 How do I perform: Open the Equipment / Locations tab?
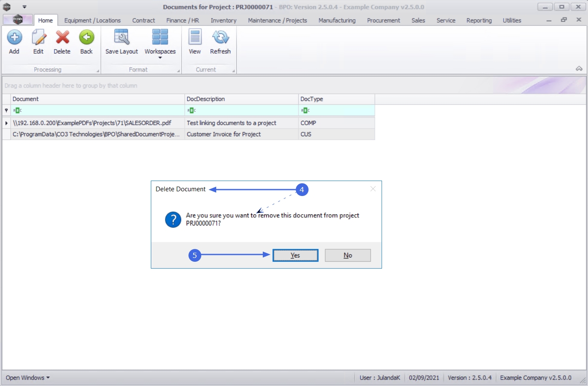pyautogui.click(x=92, y=20)
